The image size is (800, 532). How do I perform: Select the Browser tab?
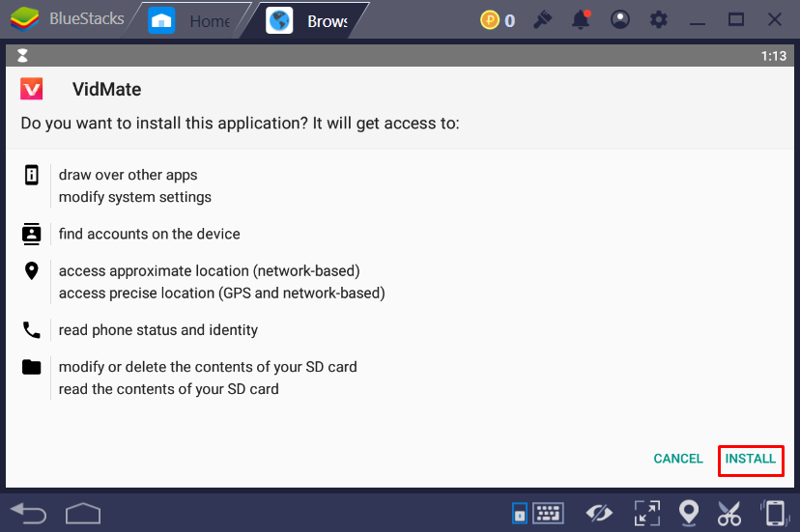pyautogui.click(x=311, y=20)
